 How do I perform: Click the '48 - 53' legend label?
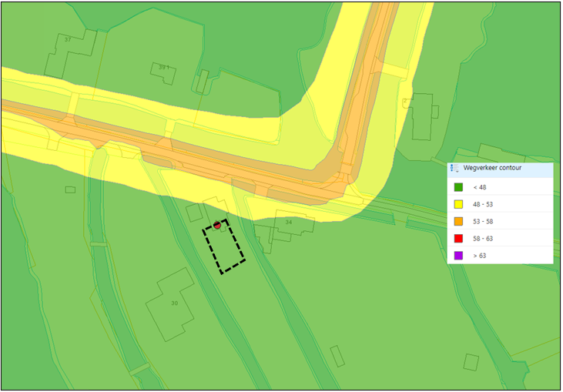[x=483, y=205]
